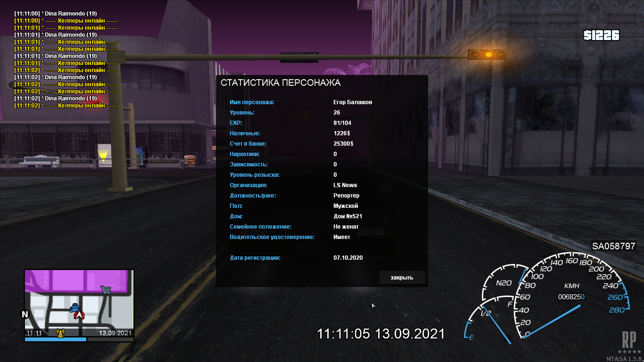
Task: Click the yellow triangle marker on street
Action: tap(103, 156)
